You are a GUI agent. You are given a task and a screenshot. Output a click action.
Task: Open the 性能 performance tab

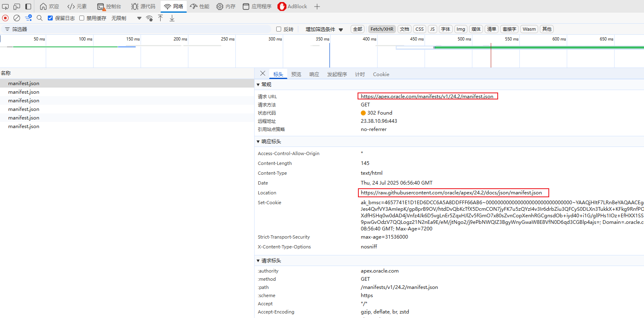coord(199,7)
